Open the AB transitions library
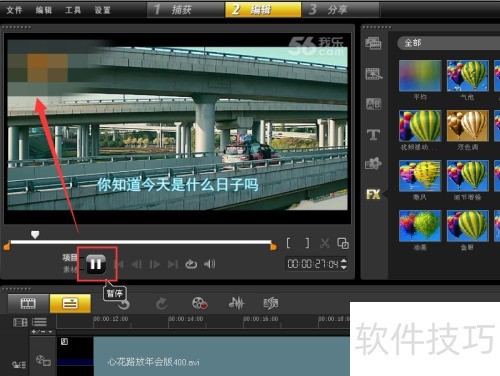 click(373, 104)
